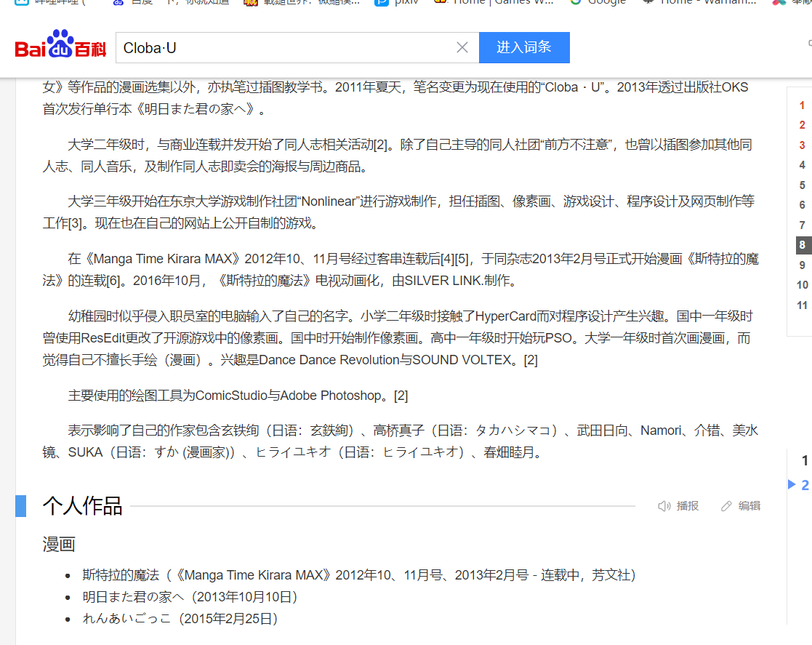Click the list item 明日また君の家へ (2013年10月10日)
Screen dimensions: 812x645
(x=190, y=597)
